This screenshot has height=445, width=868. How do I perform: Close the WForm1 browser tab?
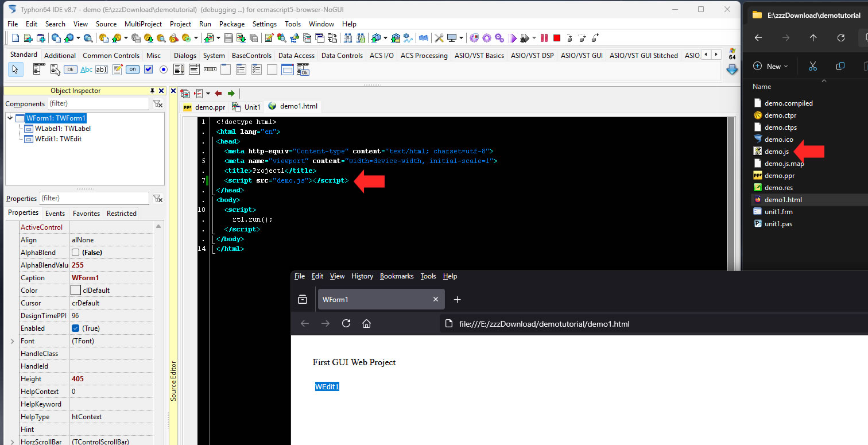pos(435,299)
